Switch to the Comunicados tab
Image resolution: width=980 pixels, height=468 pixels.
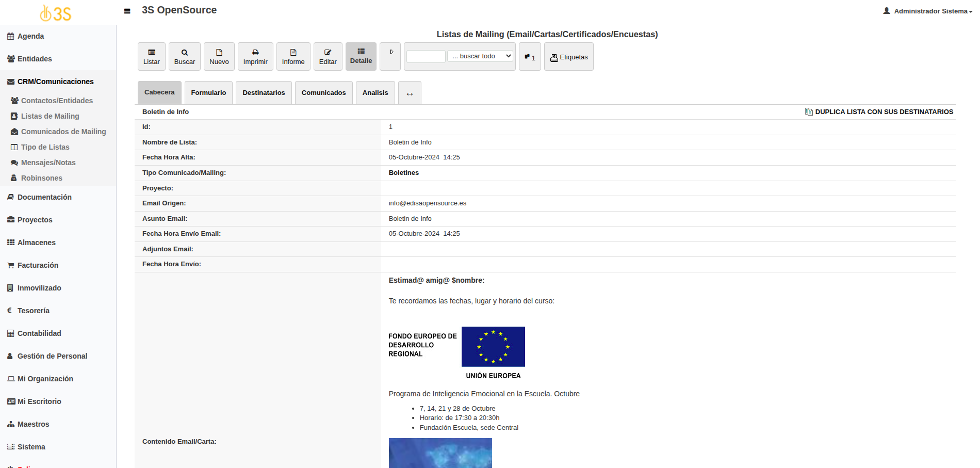click(323, 93)
